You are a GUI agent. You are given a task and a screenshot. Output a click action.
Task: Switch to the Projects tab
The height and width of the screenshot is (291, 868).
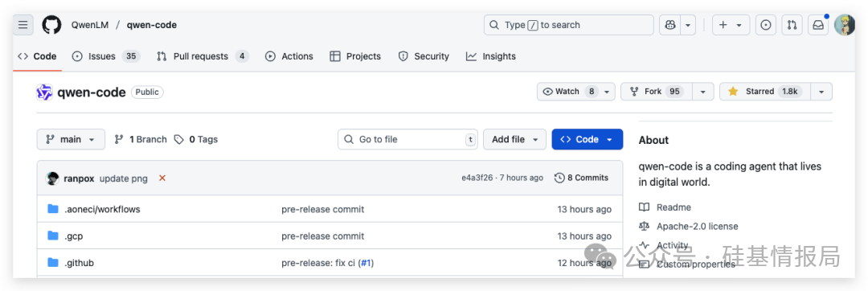[355, 56]
